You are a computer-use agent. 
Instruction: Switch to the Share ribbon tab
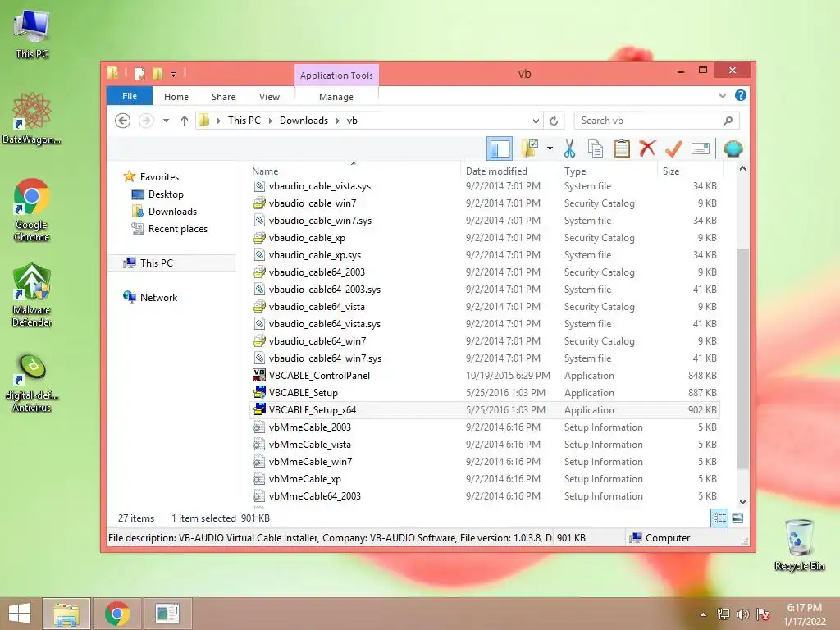click(223, 97)
